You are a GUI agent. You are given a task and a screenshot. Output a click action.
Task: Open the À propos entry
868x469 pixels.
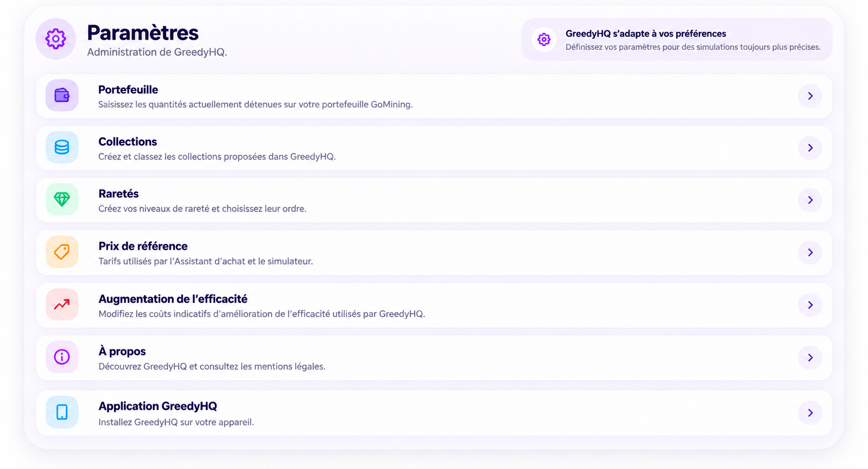coord(434,358)
